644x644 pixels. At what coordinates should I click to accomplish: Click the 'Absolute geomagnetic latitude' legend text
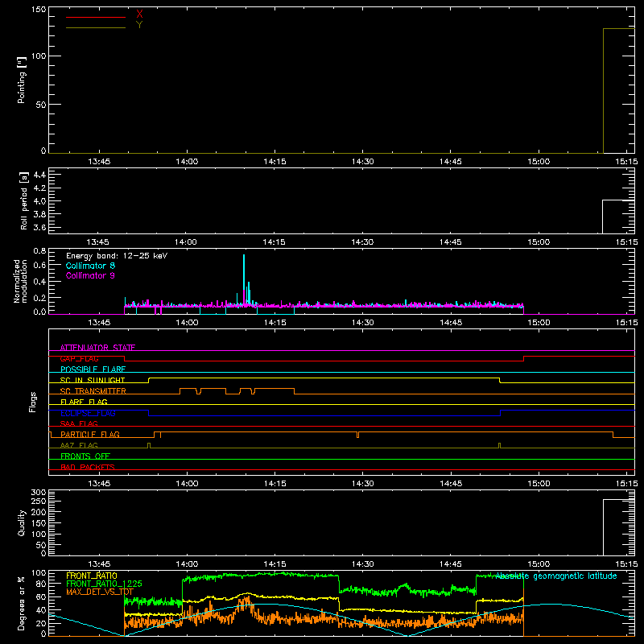tap(555, 576)
